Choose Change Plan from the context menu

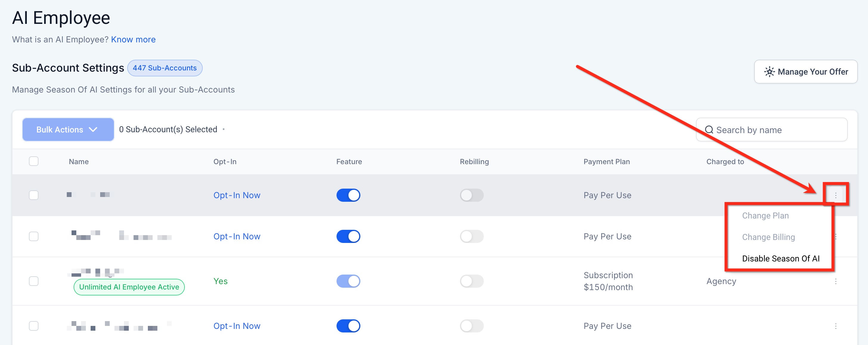pyautogui.click(x=765, y=215)
